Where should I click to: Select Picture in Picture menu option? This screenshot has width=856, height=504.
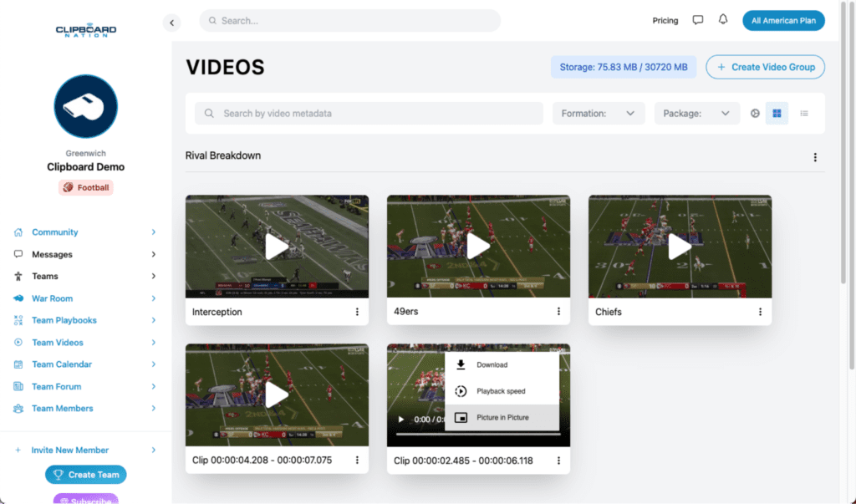point(502,417)
